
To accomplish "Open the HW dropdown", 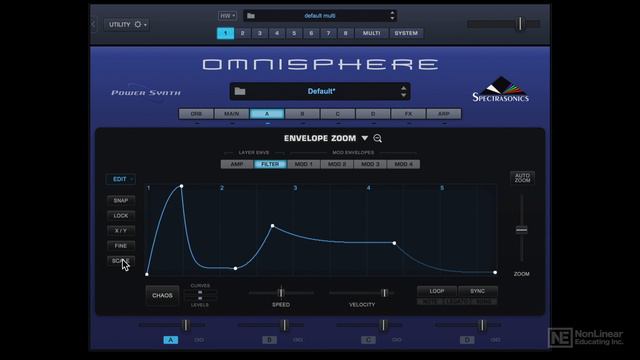I will tap(227, 16).
